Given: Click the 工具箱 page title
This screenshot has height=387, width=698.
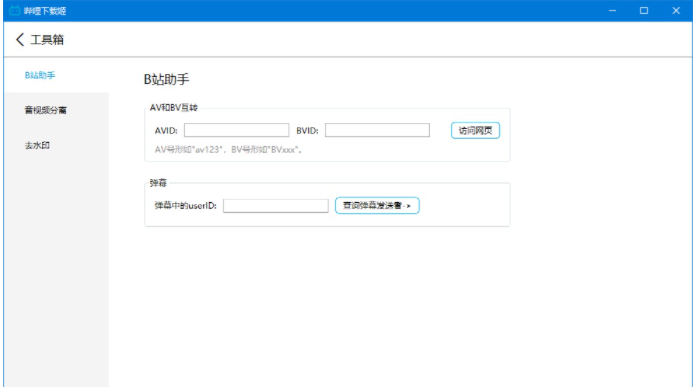Looking at the screenshot, I should click(x=47, y=40).
